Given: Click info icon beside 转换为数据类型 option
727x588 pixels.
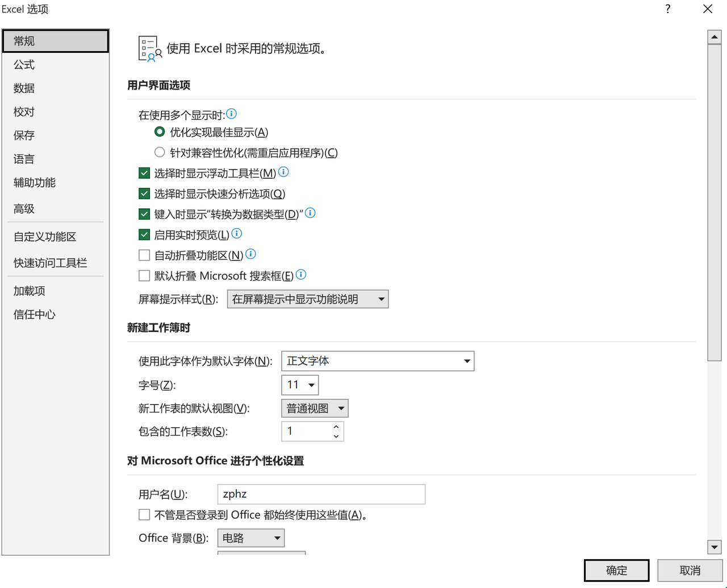Looking at the screenshot, I should click(x=310, y=213).
